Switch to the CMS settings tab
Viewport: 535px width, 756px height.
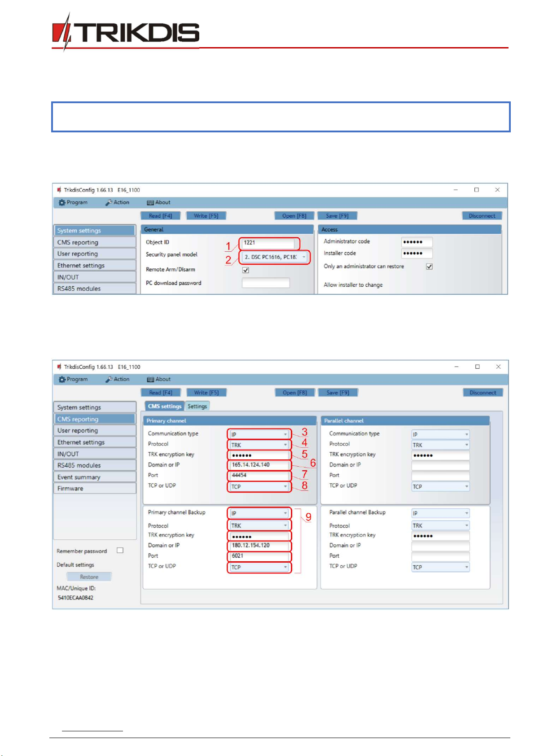tap(165, 406)
